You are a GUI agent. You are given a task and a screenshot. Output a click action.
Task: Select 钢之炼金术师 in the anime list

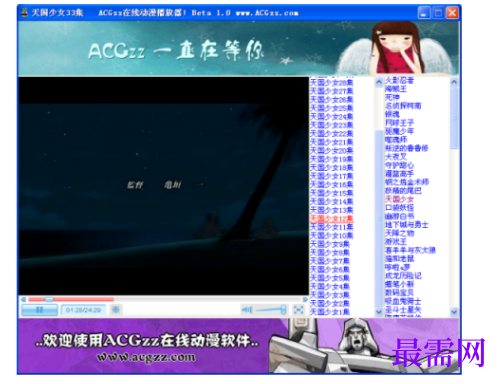407,182
